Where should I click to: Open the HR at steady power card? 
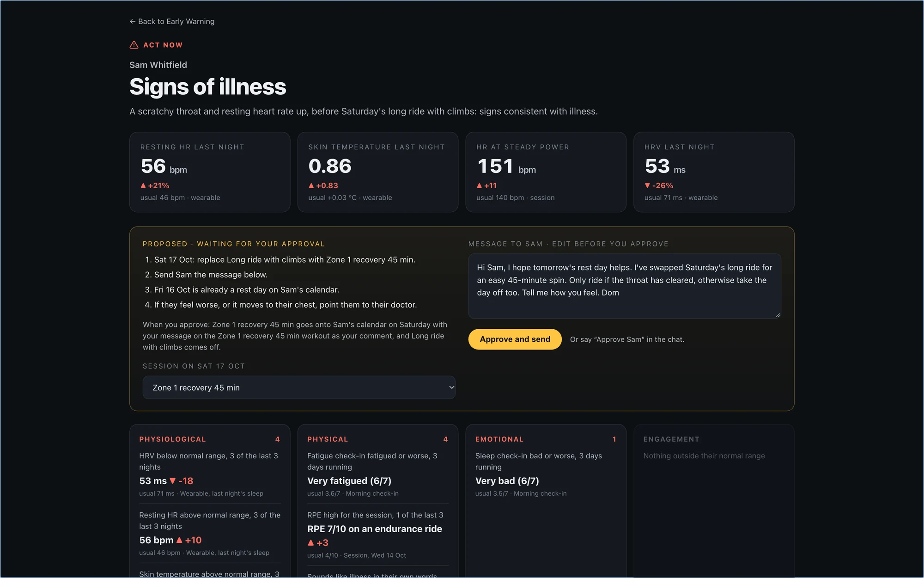coord(546,172)
